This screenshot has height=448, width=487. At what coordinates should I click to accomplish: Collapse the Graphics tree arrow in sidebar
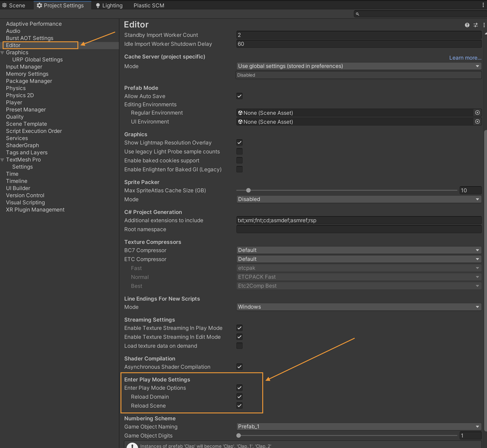click(2, 53)
